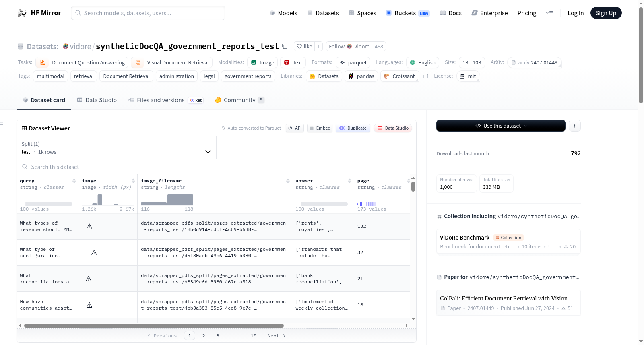Open the Enterprise menu item
Image resolution: width=644 pixels, height=345 pixels.
pos(489,13)
